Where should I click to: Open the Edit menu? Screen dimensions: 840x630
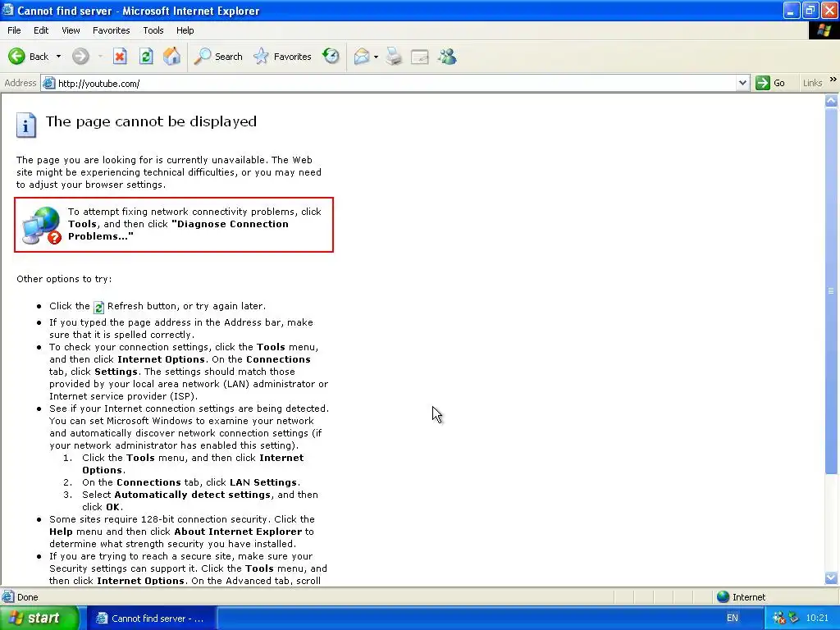[41, 30]
